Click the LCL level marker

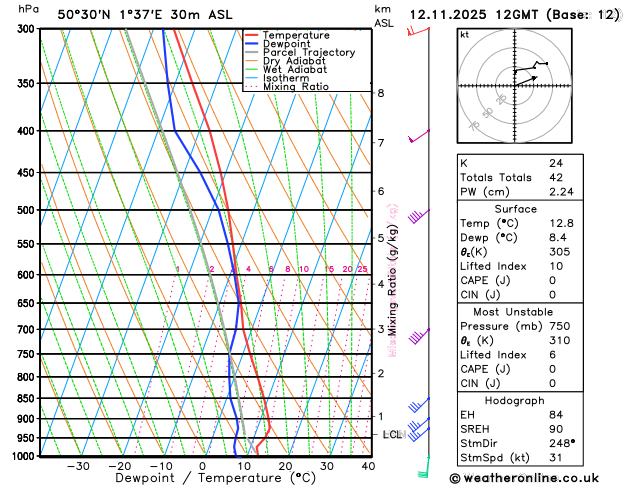pos(392,435)
